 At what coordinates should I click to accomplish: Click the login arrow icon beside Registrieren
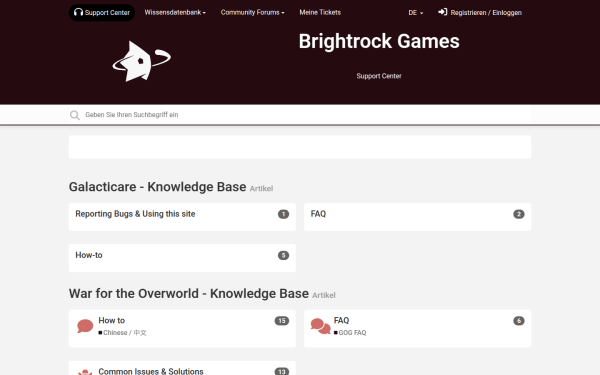pos(443,12)
